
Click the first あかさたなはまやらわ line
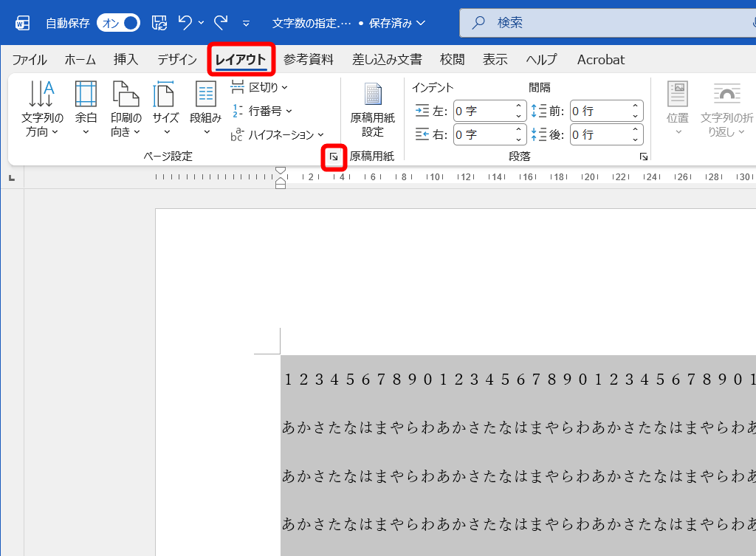coord(518,428)
